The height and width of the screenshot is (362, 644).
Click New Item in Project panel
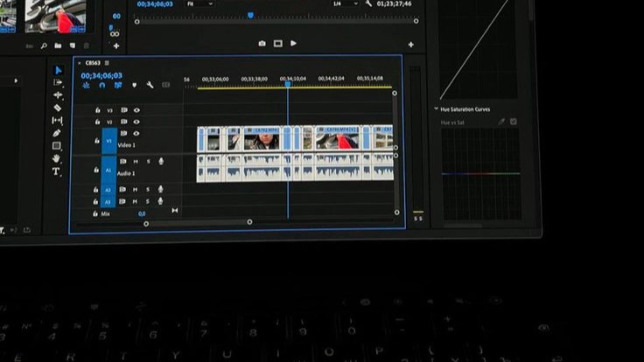73,45
